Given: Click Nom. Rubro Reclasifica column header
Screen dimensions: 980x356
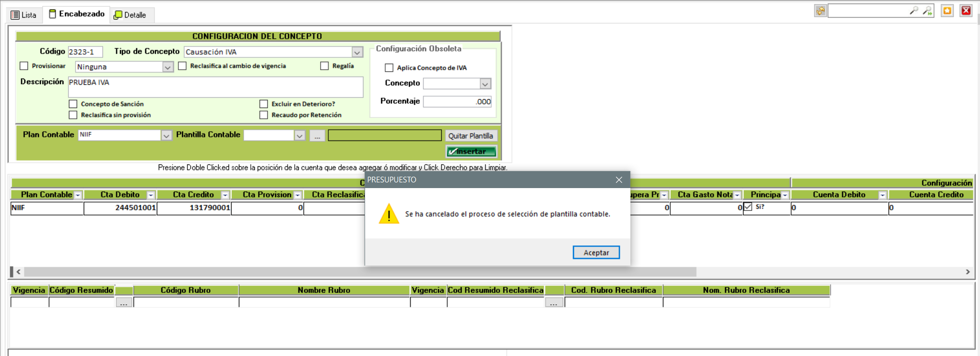Looking at the screenshot, I should [746, 290].
